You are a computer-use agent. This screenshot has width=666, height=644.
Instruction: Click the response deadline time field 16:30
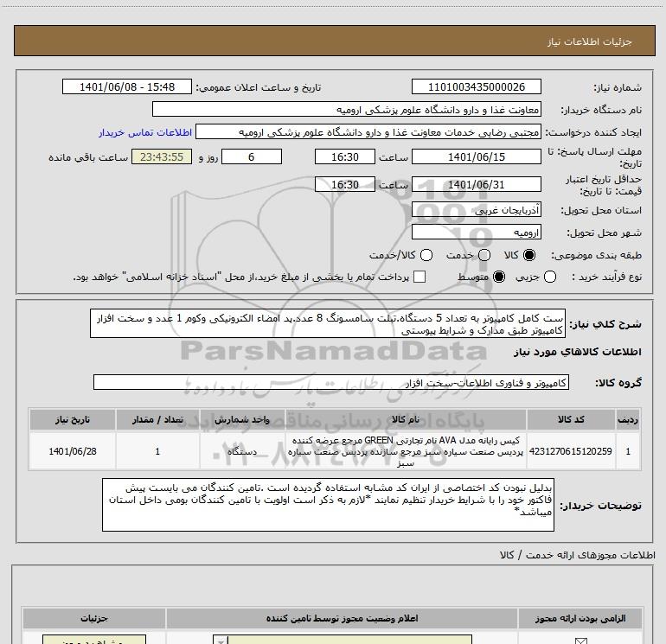point(345,156)
